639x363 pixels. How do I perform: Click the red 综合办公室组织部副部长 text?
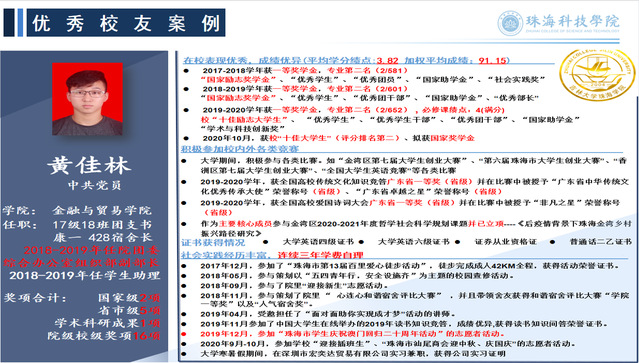click(81, 262)
